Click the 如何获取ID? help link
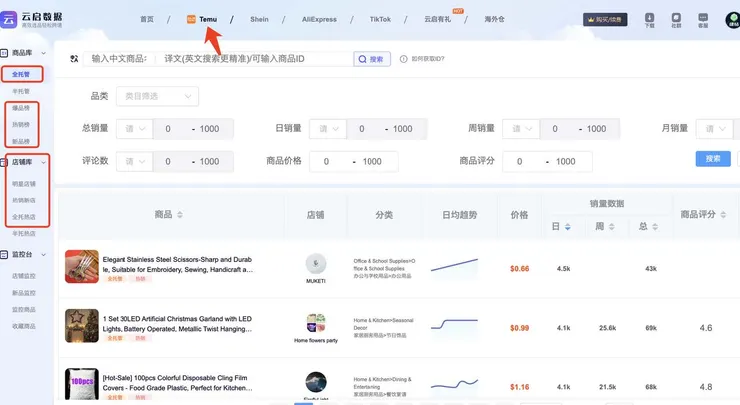Screen dimensions: 740x405 pyautogui.click(x=428, y=59)
